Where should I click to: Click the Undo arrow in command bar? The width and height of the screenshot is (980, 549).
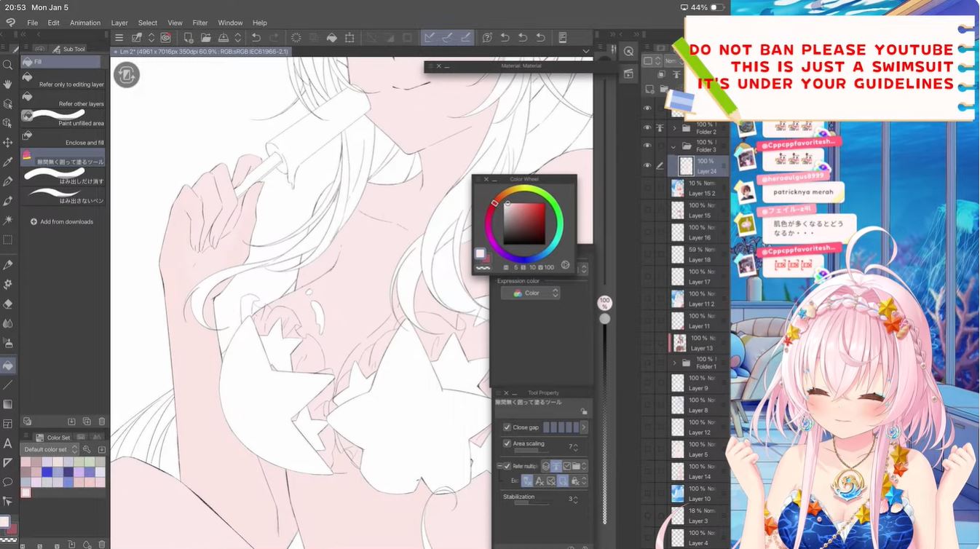coord(256,38)
